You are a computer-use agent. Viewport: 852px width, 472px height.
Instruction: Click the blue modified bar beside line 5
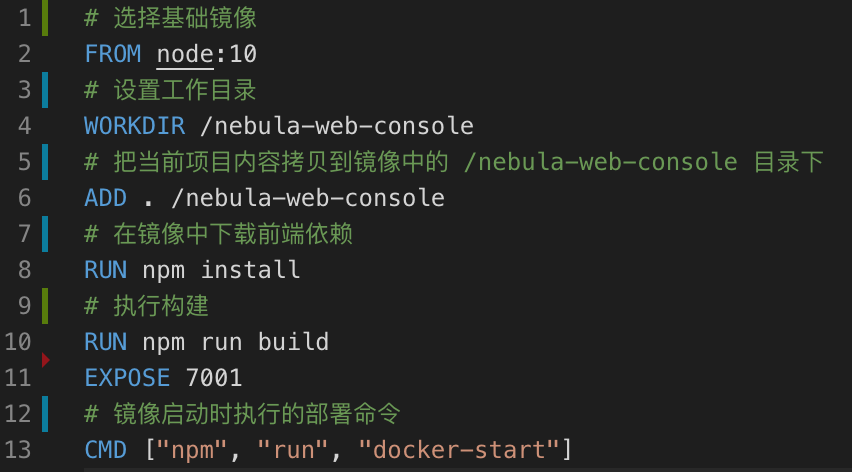(x=45, y=162)
